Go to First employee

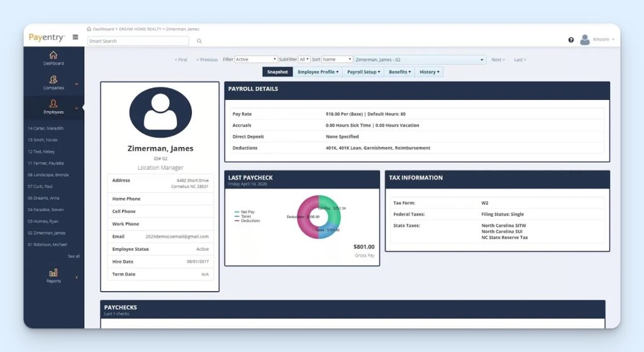click(x=180, y=60)
